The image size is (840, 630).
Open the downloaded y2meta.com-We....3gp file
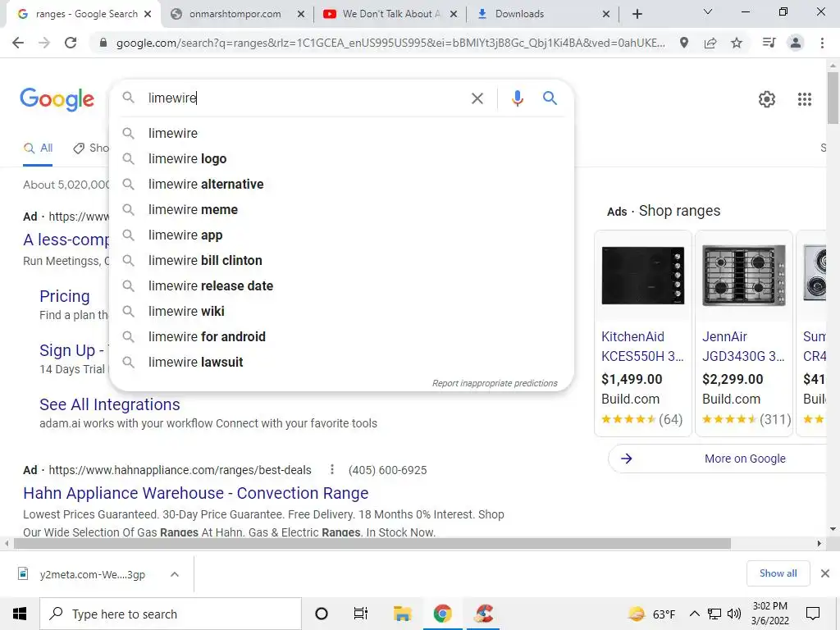coord(92,574)
